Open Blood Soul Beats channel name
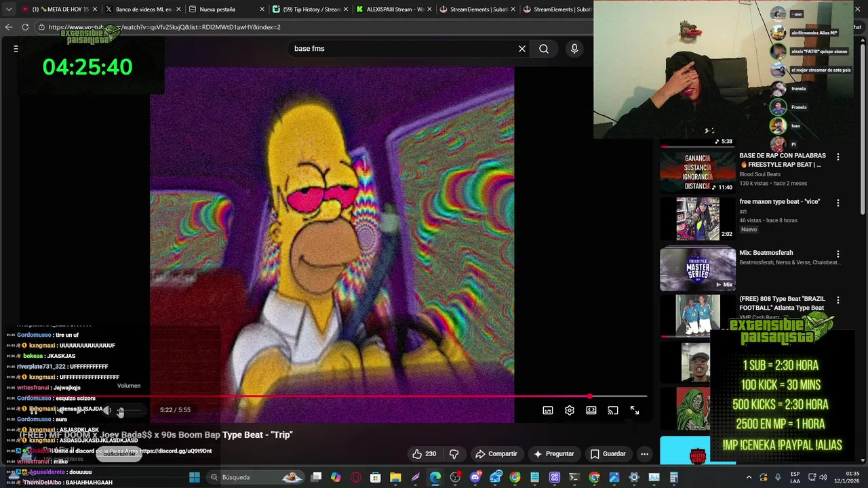 (x=759, y=174)
